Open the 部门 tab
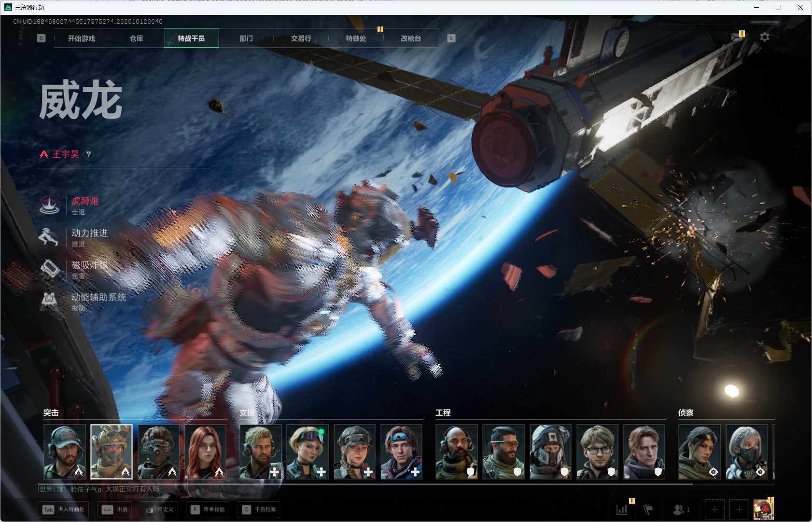Image resolution: width=812 pixels, height=522 pixels. [246, 38]
